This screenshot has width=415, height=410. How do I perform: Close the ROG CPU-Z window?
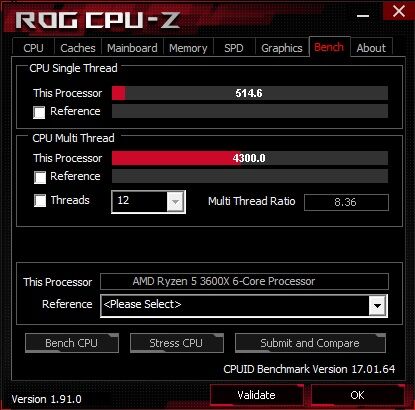[x=399, y=11]
